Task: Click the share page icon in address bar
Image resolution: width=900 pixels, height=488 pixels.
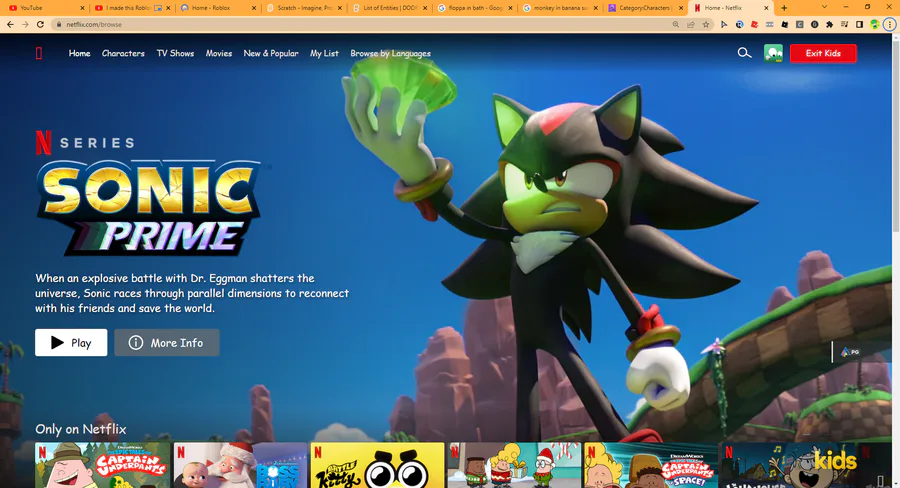Action: click(690, 25)
